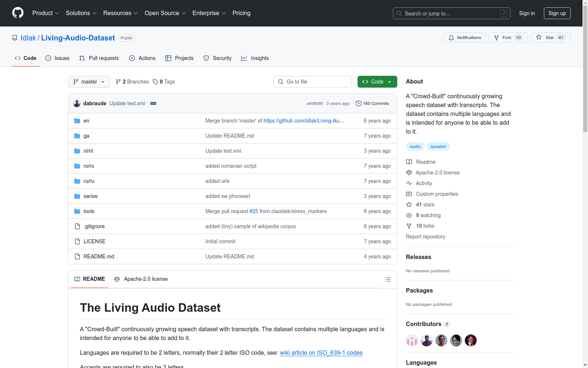Expand the Solutions menu
588x368 pixels.
(x=81, y=13)
